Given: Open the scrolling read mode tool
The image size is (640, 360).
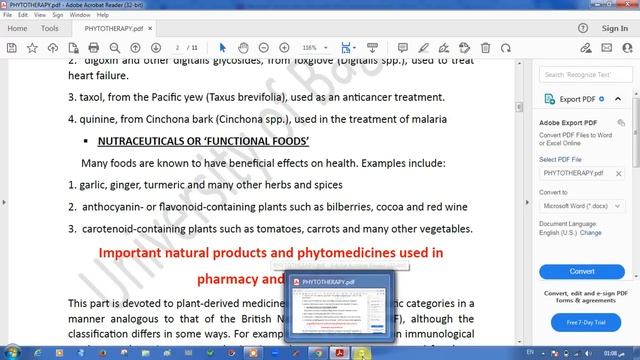Looking at the screenshot, I should 372,48.
